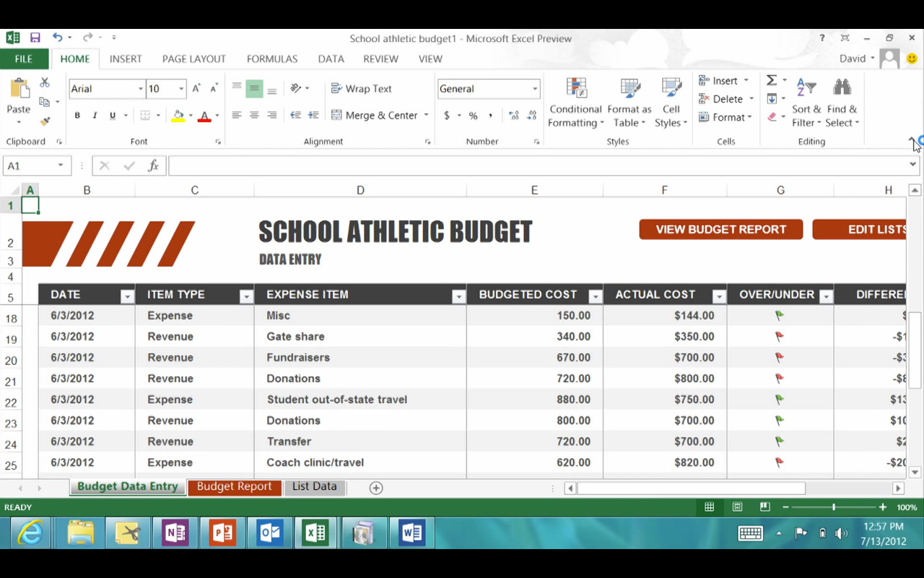924x578 pixels.
Task: Click the Format Painter brush icon
Action: (x=45, y=121)
